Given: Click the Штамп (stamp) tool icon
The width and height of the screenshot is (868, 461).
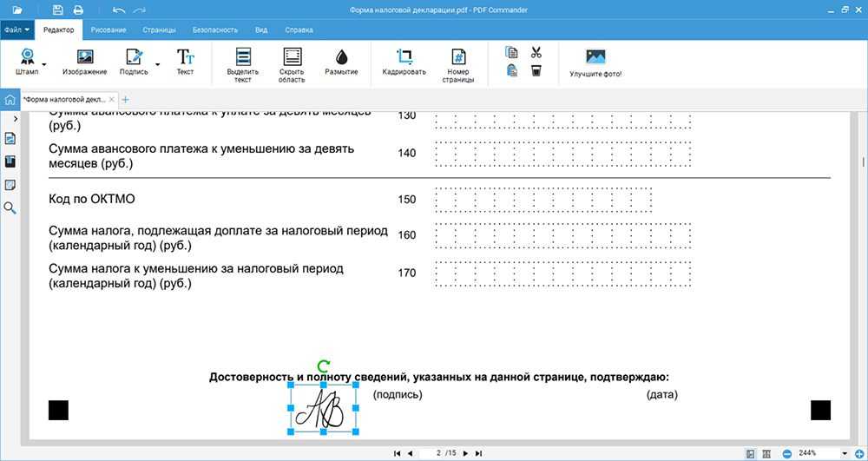Looking at the screenshot, I should pos(27,58).
